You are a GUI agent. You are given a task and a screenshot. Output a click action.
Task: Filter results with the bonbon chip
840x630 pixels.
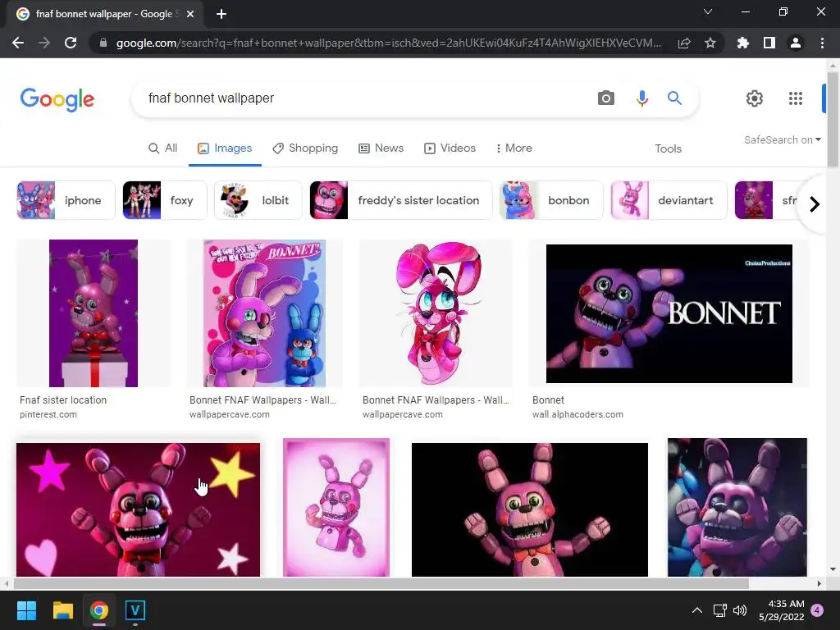click(551, 200)
